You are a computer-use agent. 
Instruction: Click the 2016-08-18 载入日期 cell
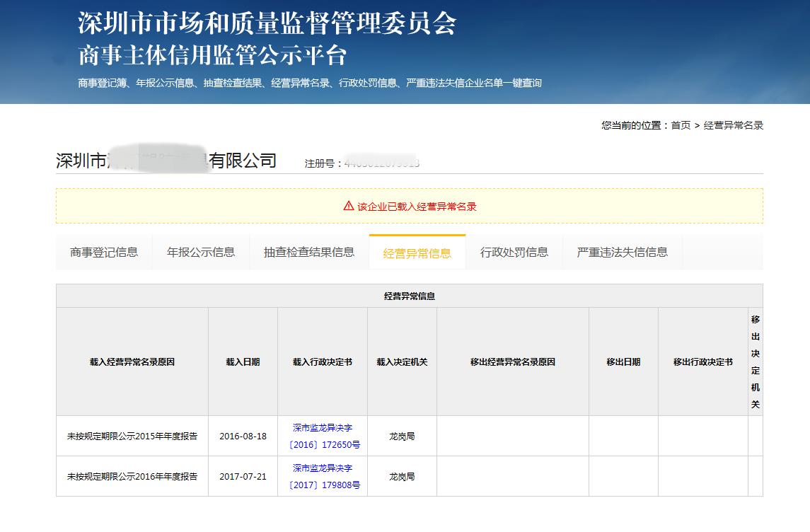[x=243, y=436]
